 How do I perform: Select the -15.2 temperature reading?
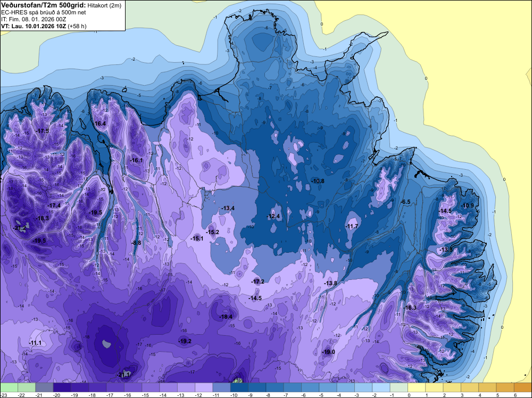coord(212,232)
